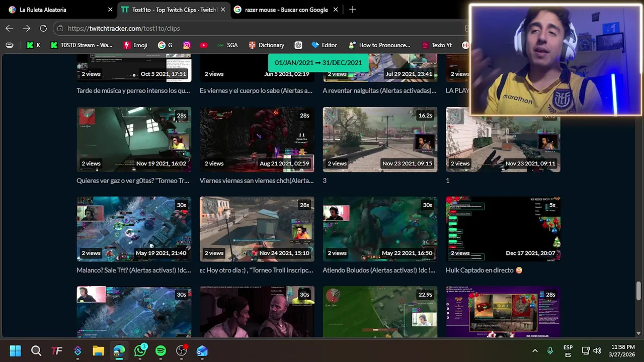
Task: Click the microphone tray icon
Action: (x=550, y=351)
